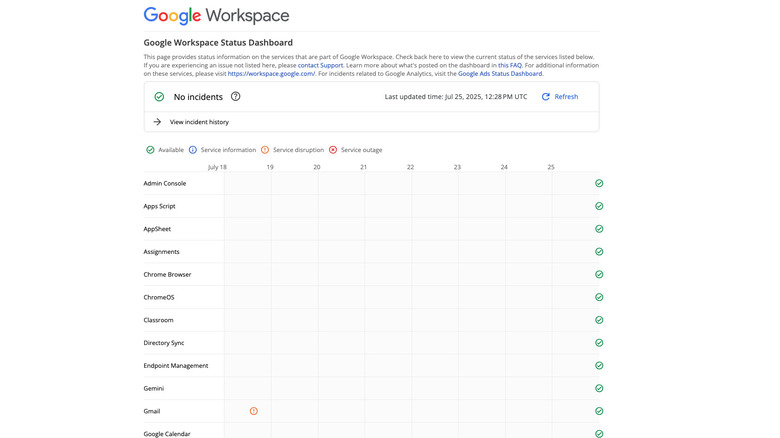Click Gemini available status icon
The height and width of the screenshot is (438, 780).
(599, 388)
